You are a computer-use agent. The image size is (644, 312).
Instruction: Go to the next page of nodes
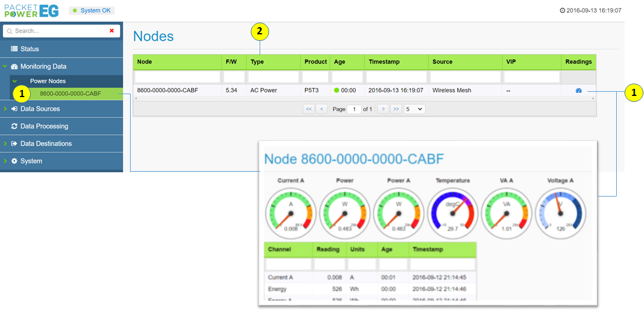pos(383,109)
